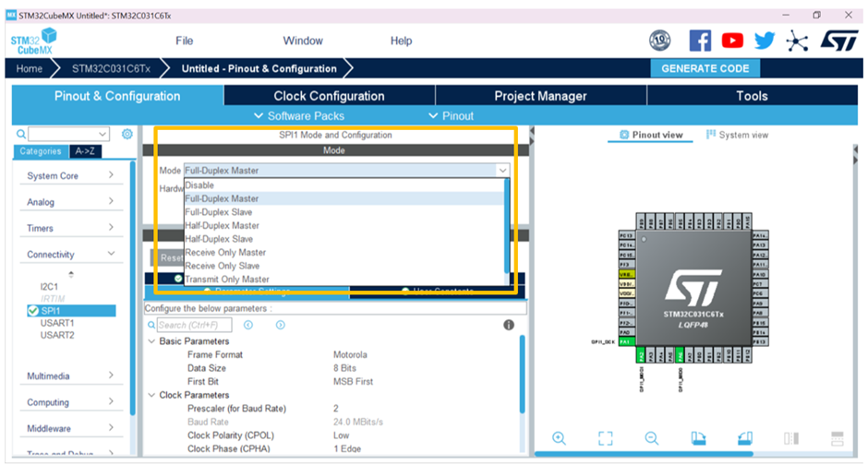Select USART2 in the Connectivity list
868x465 pixels.
[57, 335]
